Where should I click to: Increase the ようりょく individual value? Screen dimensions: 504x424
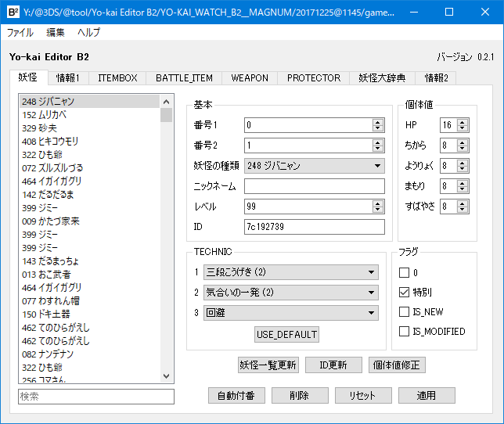tap(463, 163)
